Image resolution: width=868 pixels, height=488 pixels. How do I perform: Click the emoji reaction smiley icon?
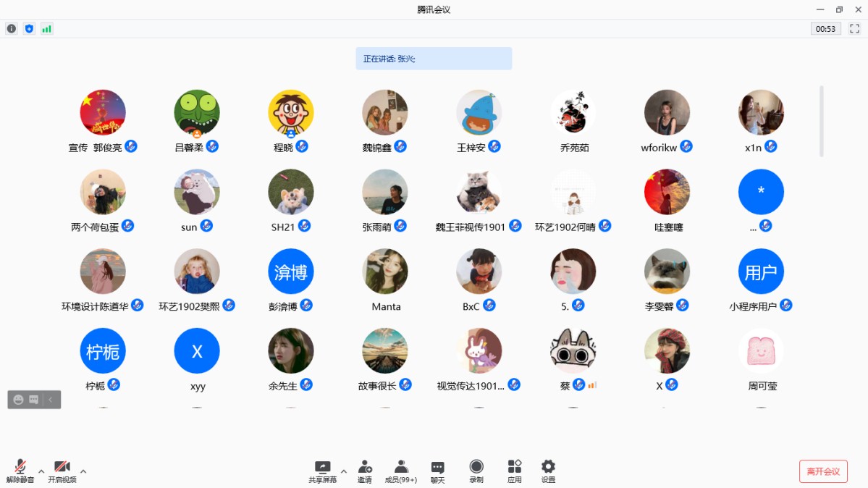coord(19,400)
